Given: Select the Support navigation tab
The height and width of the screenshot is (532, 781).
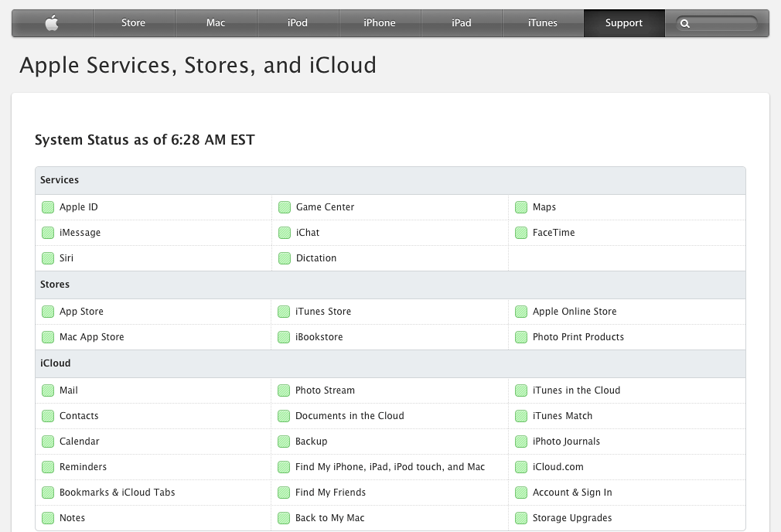Looking at the screenshot, I should (624, 23).
